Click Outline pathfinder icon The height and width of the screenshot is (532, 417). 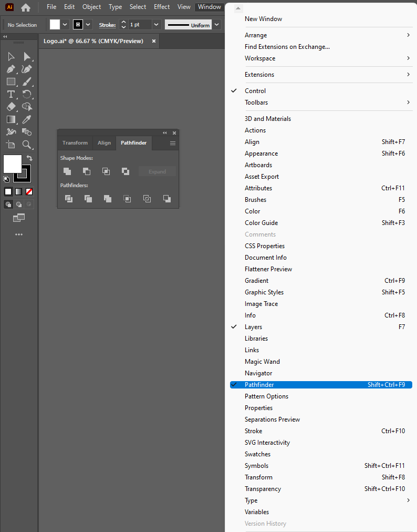click(147, 199)
